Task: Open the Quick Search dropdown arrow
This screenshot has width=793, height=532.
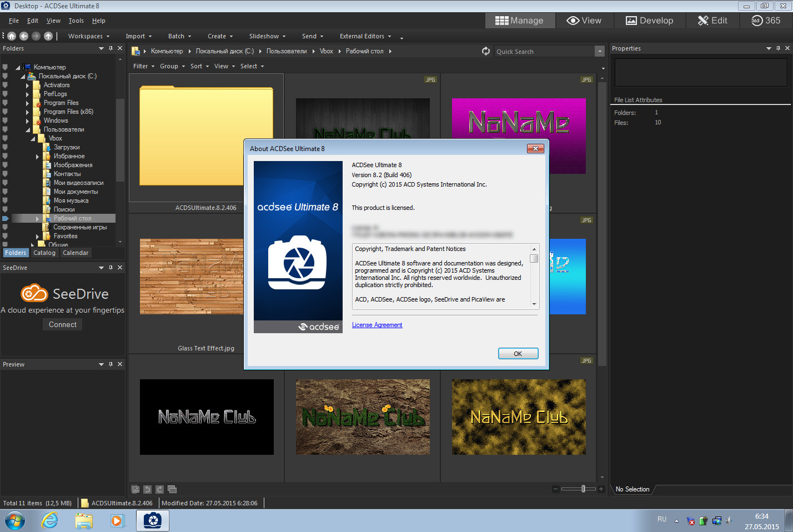Action: tap(599, 51)
